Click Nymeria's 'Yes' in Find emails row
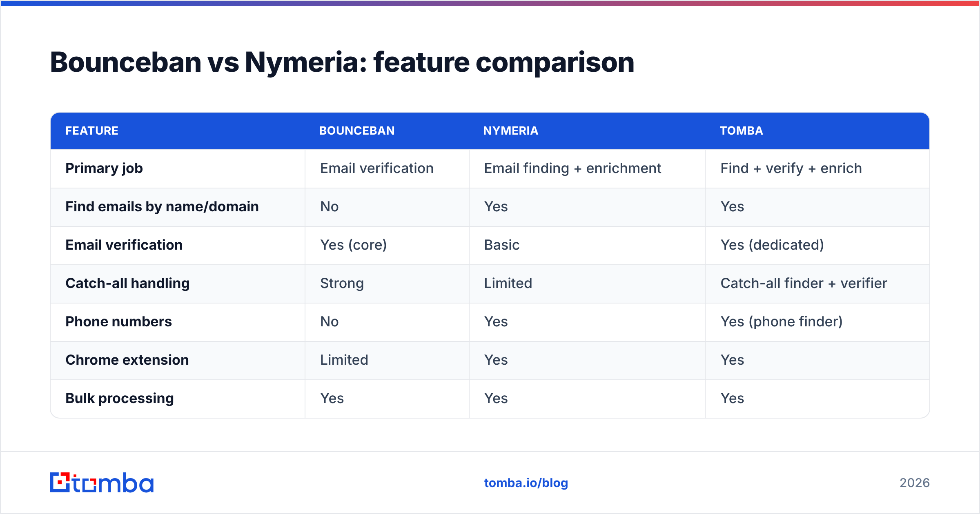Image resolution: width=980 pixels, height=514 pixels. click(x=496, y=206)
